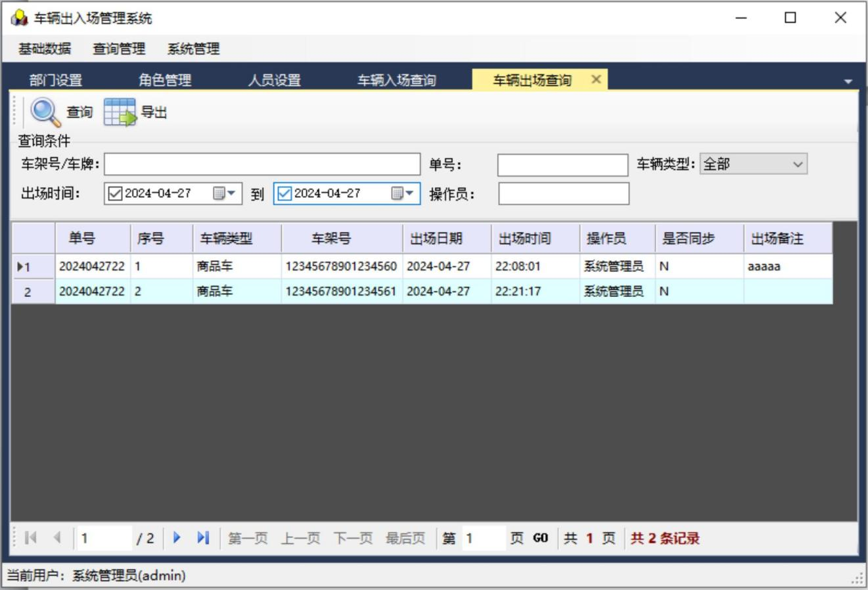Click the 车架号/车牌 input field
This screenshot has height=590, width=868.
coord(262,164)
